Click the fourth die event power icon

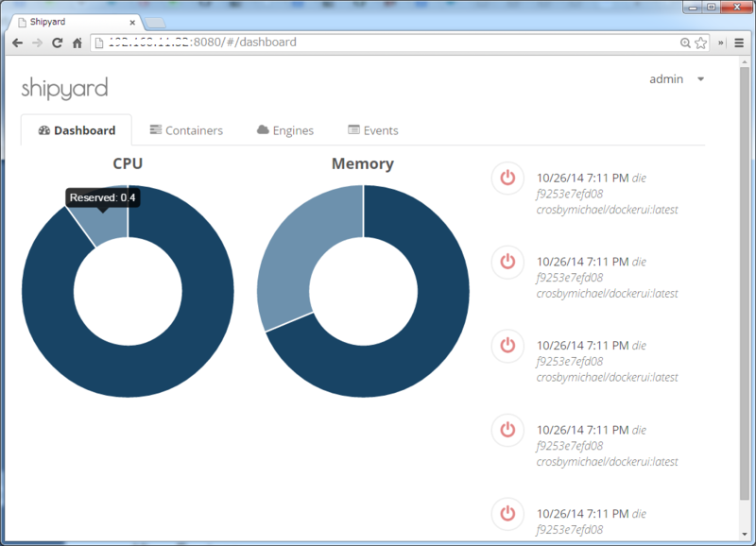pyautogui.click(x=507, y=430)
